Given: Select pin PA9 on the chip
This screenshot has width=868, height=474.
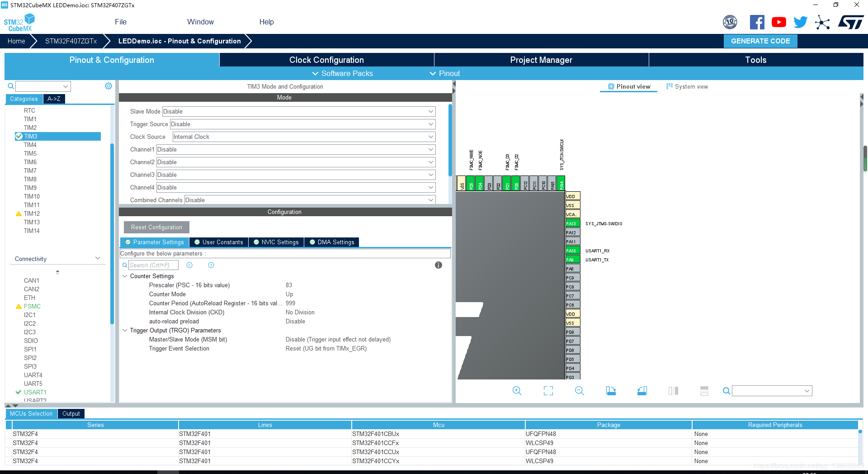Looking at the screenshot, I should 573,260.
